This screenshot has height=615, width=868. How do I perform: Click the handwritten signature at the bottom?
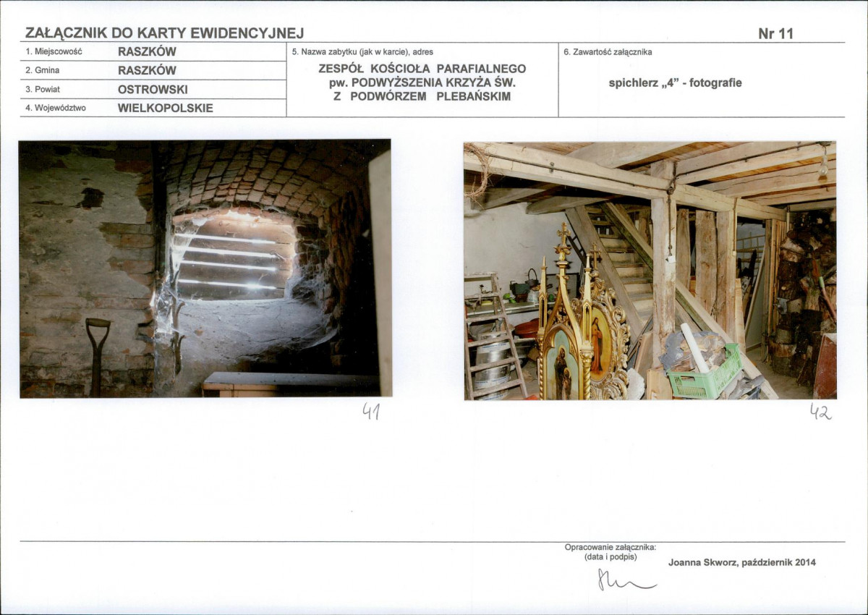[626, 580]
